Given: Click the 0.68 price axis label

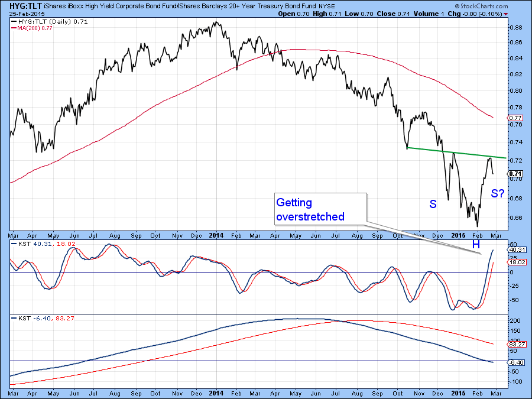Looking at the screenshot, I should pos(516,198).
